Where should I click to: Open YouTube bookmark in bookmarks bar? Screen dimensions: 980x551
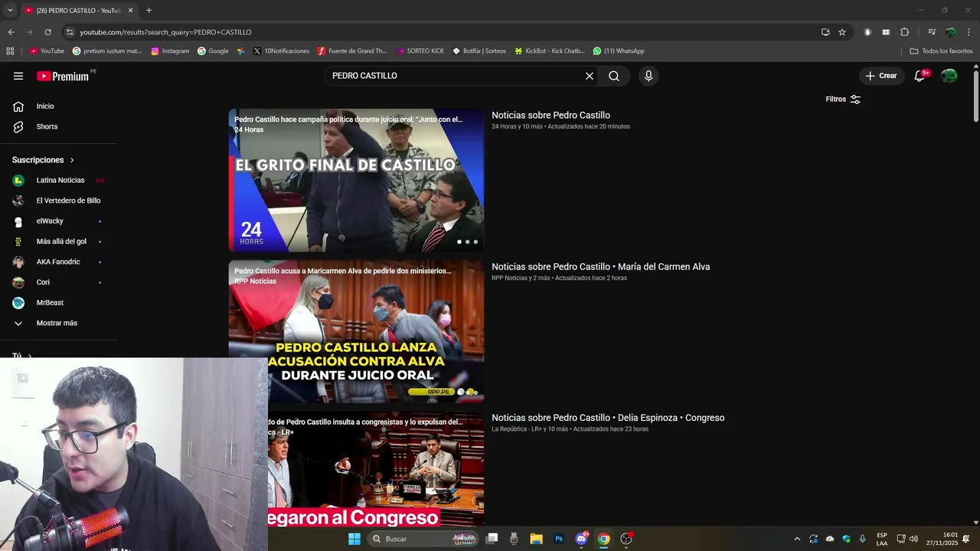pyautogui.click(x=47, y=51)
